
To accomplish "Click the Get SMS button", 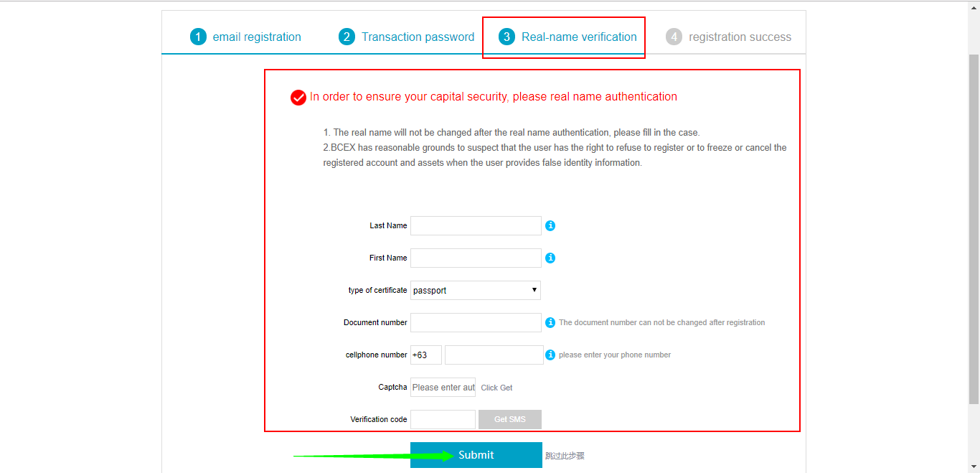I will point(510,419).
